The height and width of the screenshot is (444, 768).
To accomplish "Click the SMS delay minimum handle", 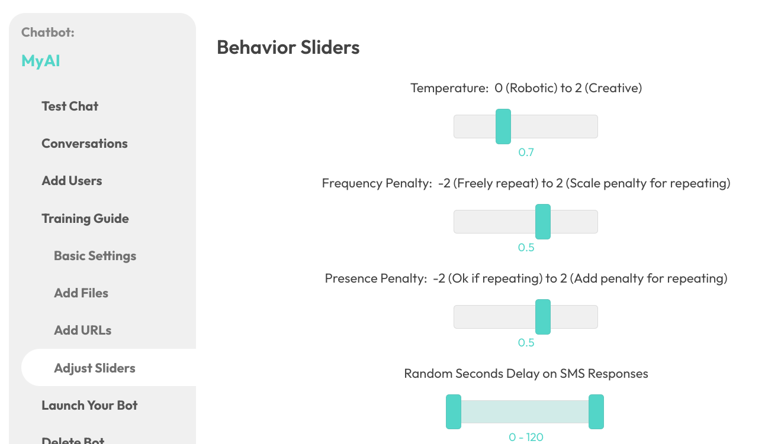I will point(454,411).
